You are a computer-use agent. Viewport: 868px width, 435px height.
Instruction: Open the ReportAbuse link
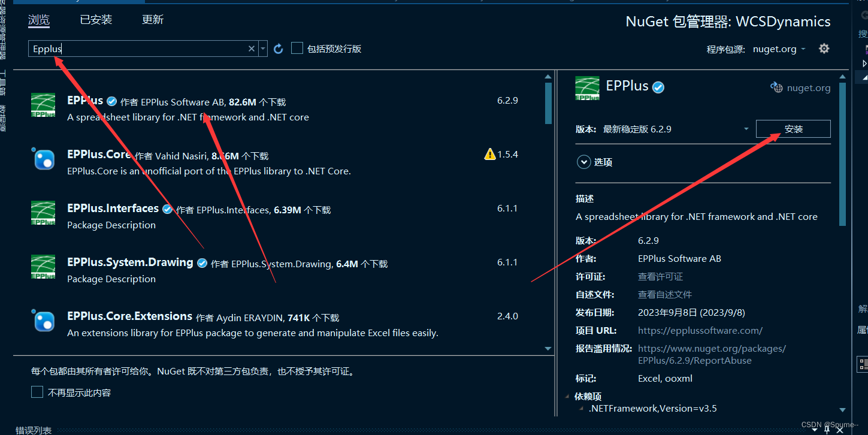tap(712, 355)
